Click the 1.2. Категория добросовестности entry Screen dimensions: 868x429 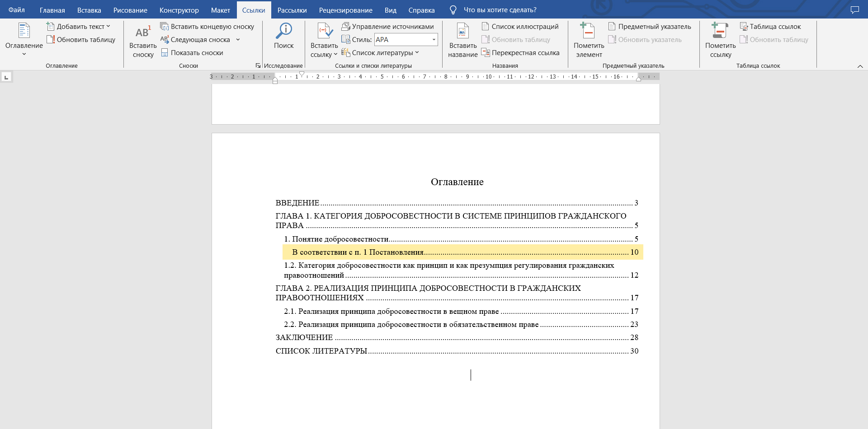(x=461, y=270)
